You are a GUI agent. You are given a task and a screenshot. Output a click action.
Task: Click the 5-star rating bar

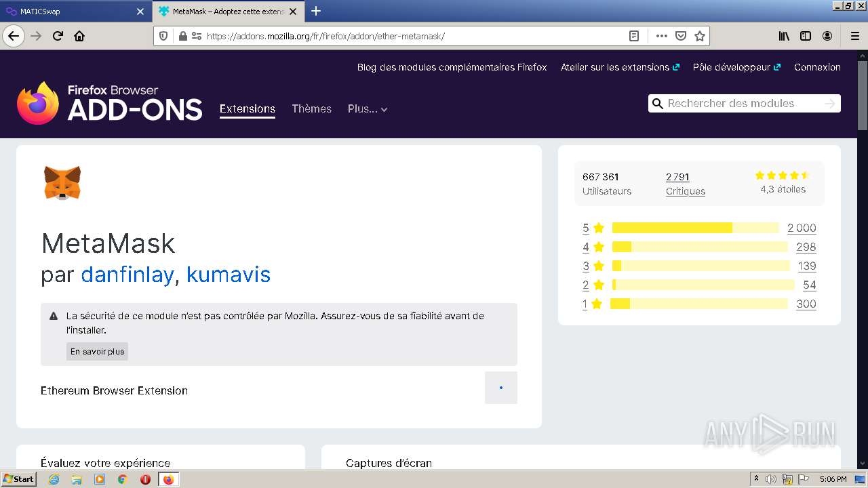(x=695, y=228)
